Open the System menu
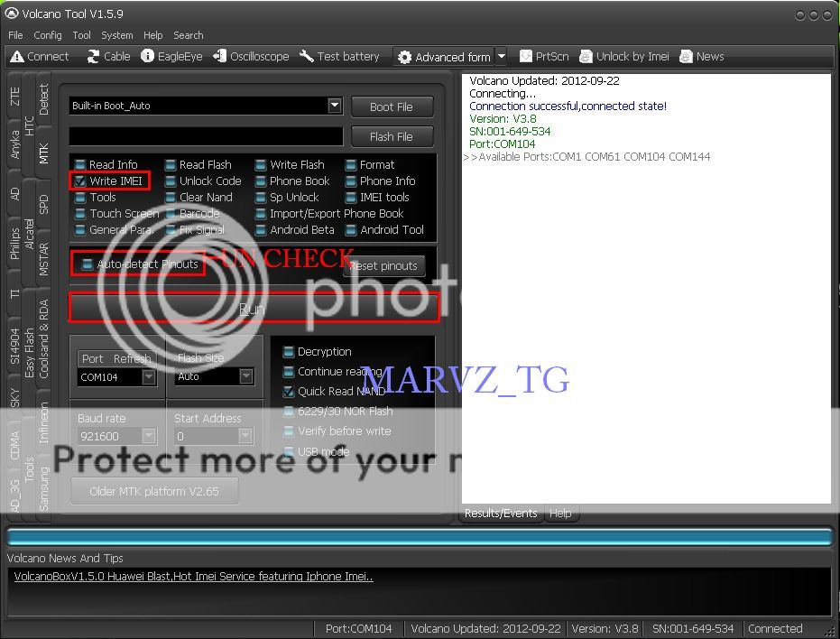Image resolution: width=840 pixels, height=639 pixels. 116,35
